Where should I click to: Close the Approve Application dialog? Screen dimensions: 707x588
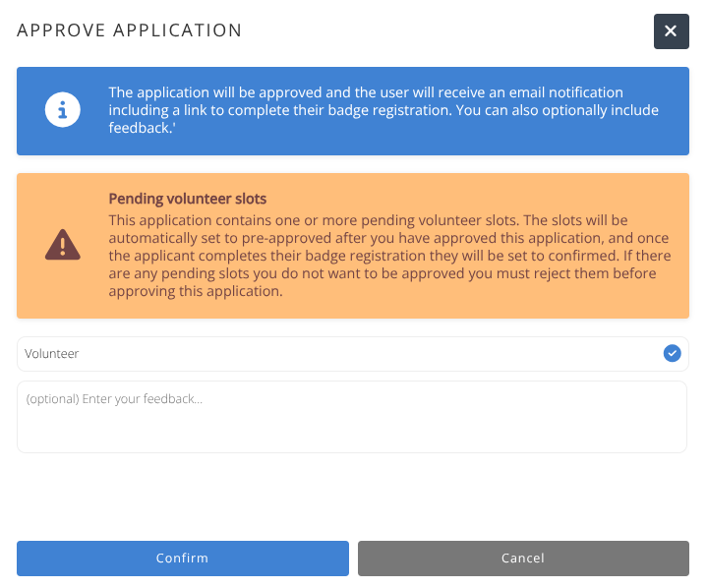coord(671,31)
